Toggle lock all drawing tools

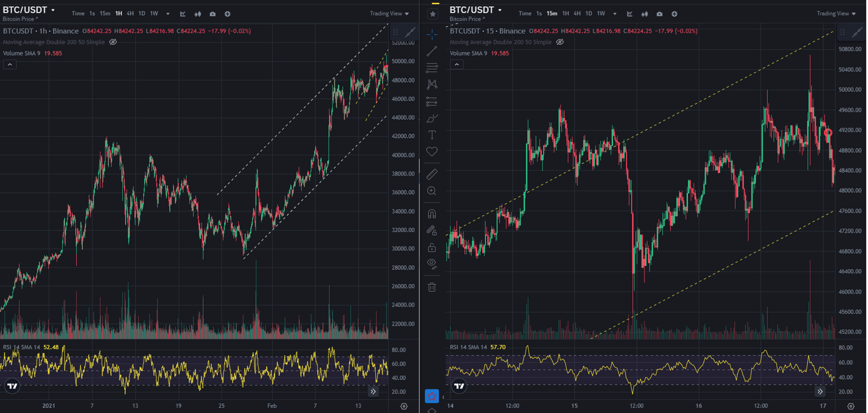coord(432,247)
